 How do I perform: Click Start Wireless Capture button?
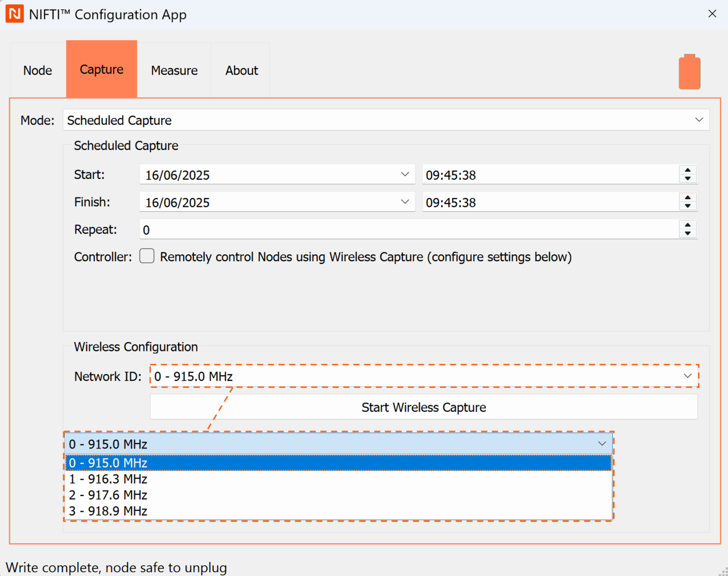[x=424, y=407]
